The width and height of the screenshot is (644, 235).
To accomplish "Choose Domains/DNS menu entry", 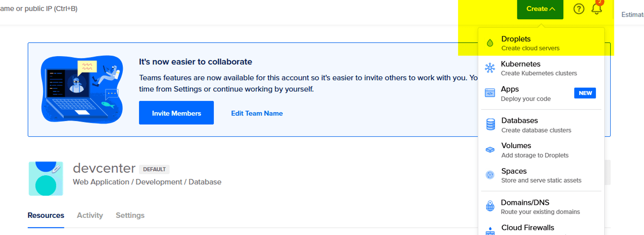I will point(541,207).
